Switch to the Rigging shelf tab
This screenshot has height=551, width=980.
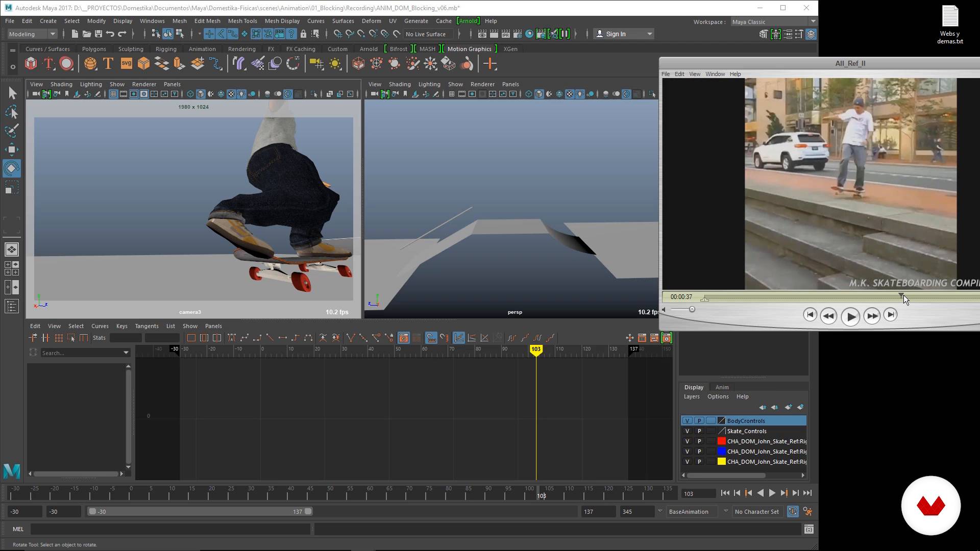(166, 49)
